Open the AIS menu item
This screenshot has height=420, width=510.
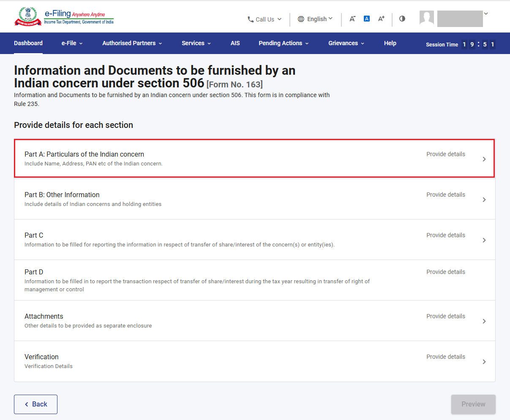point(235,43)
